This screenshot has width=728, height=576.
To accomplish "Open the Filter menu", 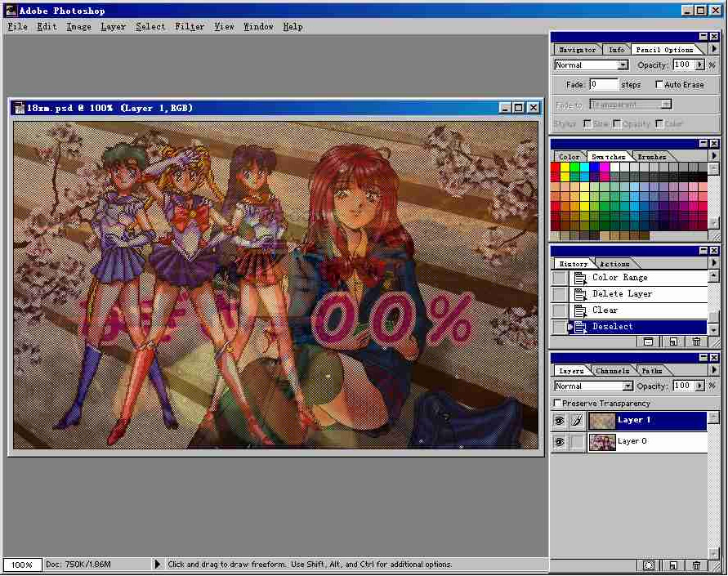I will (x=190, y=27).
